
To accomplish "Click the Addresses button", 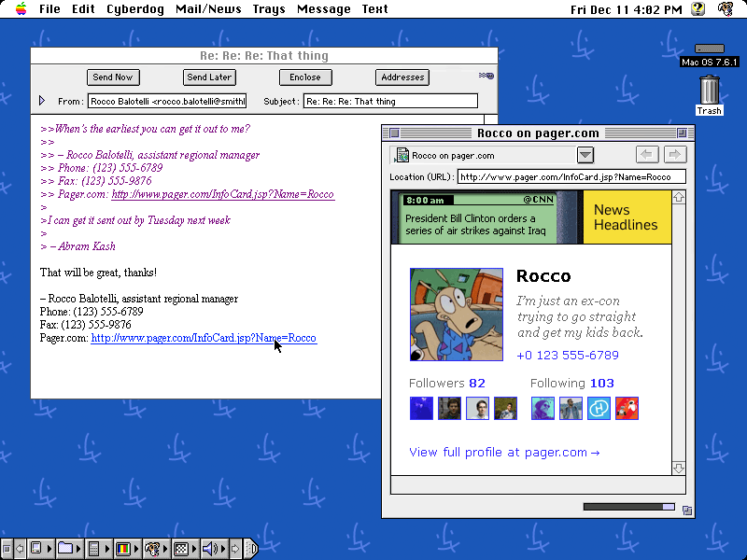I will 402,77.
